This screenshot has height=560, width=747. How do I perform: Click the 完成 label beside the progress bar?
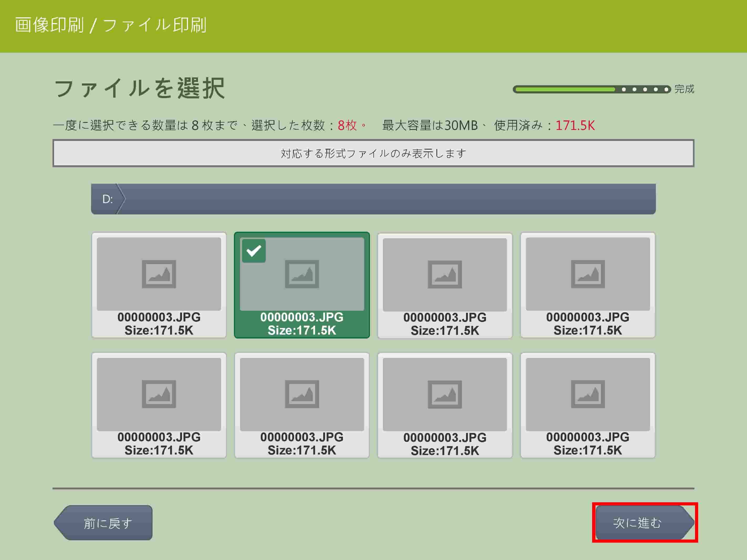[684, 89]
